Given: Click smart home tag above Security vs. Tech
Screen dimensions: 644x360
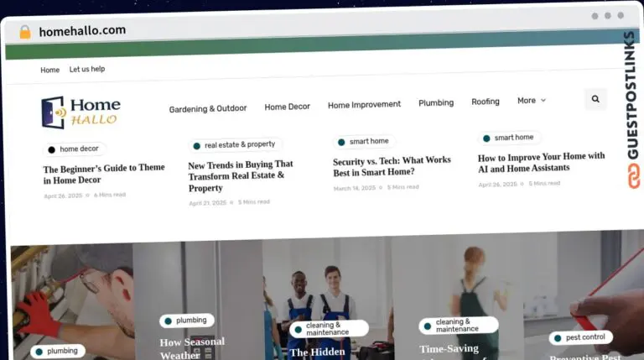Looking at the screenshot, I should pyautogui.click(x=363, y=142).
